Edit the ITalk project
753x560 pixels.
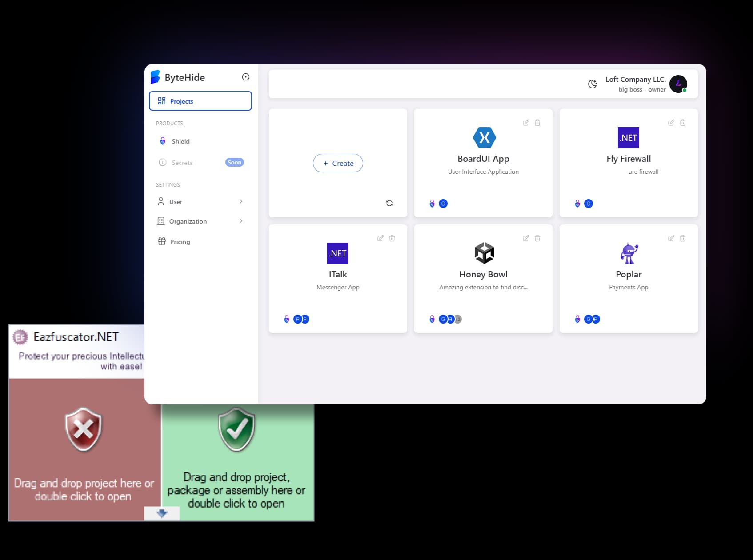point(381,238)
